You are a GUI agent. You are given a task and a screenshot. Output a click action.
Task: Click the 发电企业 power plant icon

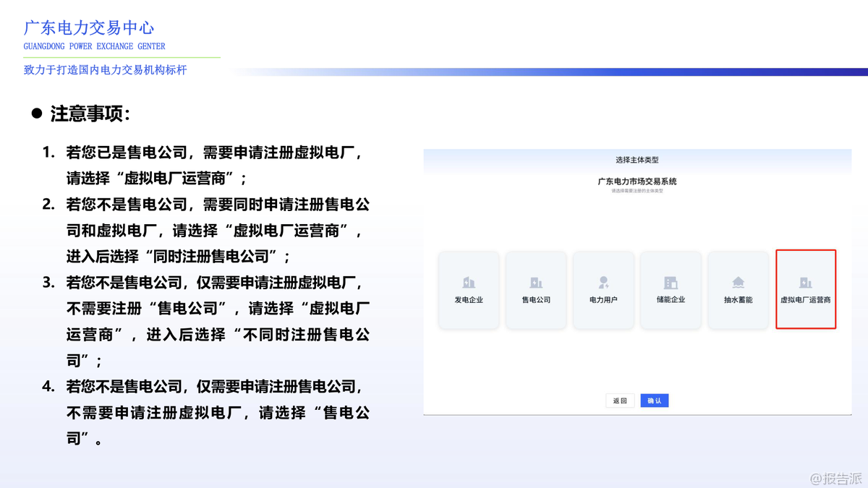[469, 283]
